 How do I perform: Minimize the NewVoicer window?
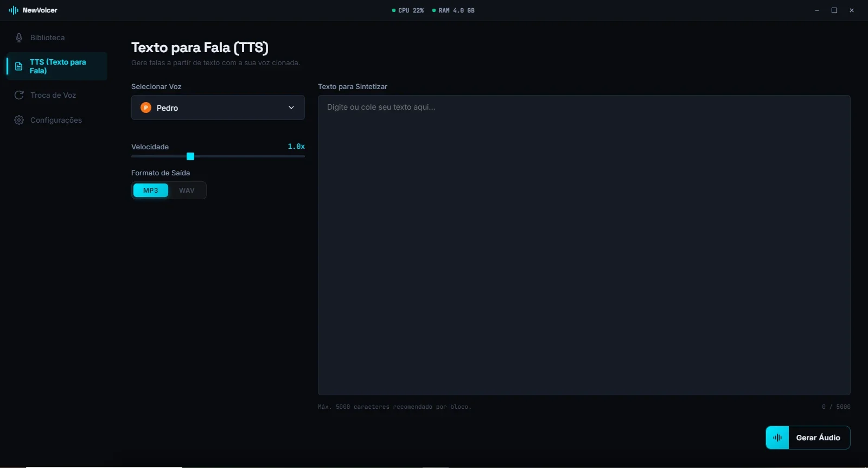click(x=817, y=10)
